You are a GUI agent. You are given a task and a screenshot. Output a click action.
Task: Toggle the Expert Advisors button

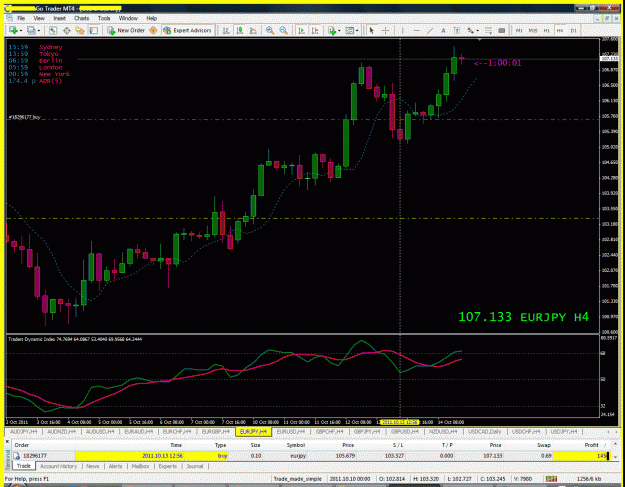[x=187, y=30]
